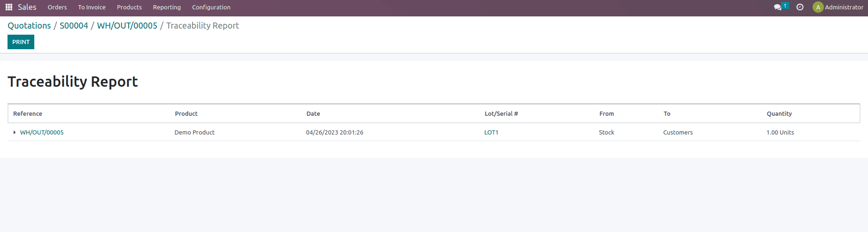Open the activities clock icon

coord(800,7)
